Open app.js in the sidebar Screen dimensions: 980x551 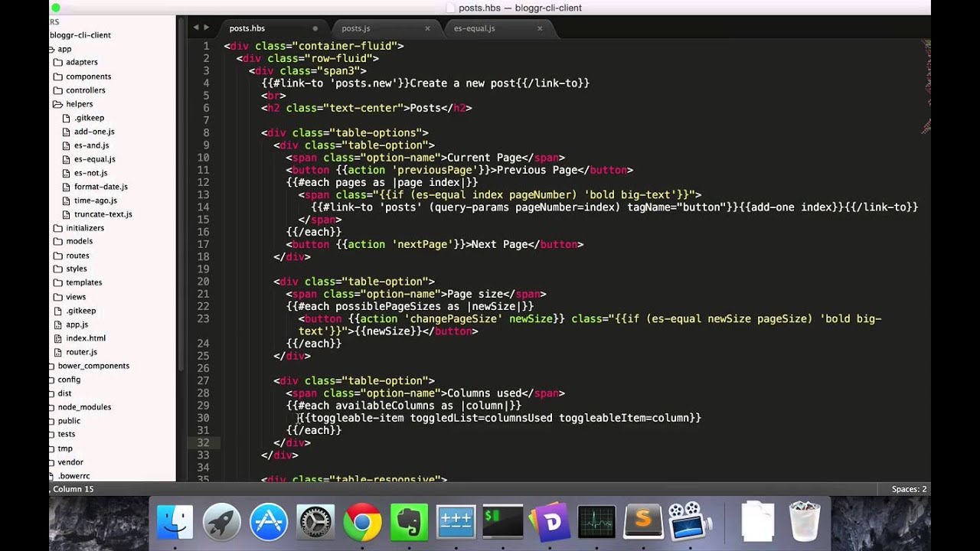coord(77,324)
